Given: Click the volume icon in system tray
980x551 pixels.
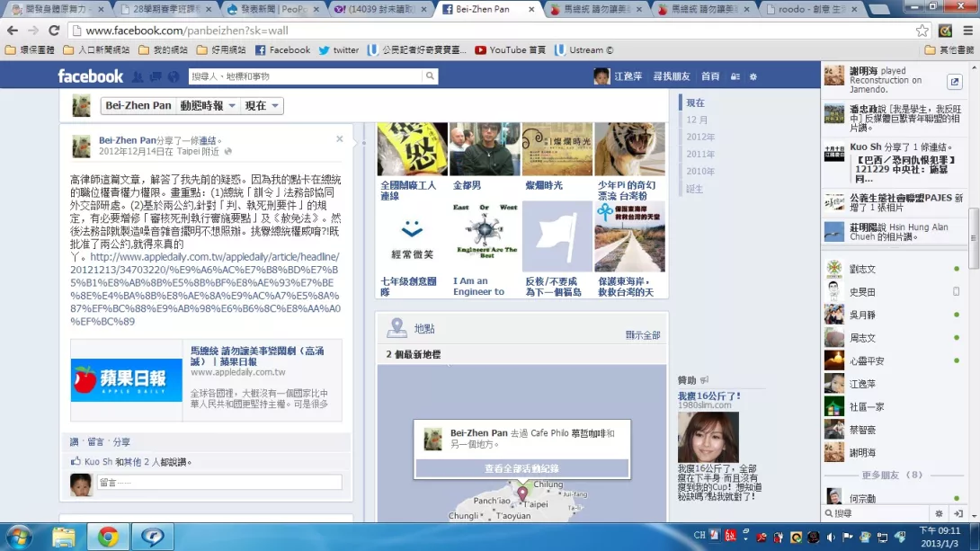Looking at the screenshot, I should 831,537.
